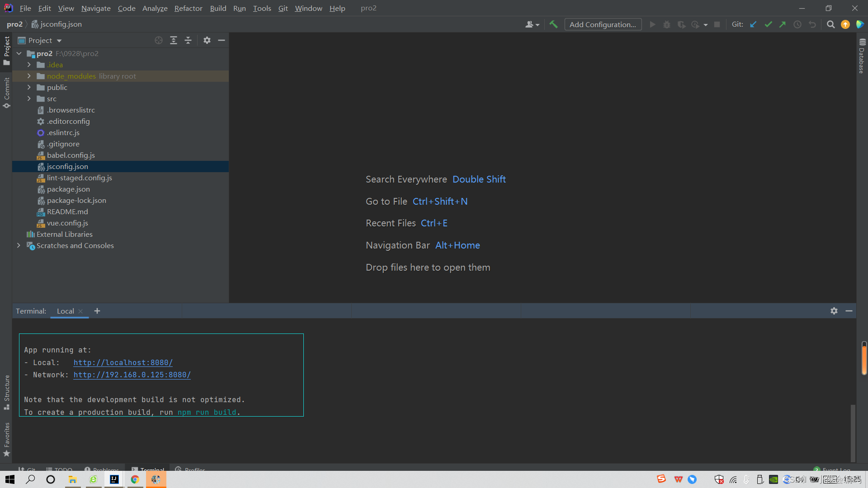Open Search Everywhere with the magnifier icon

tap(830, 24)
